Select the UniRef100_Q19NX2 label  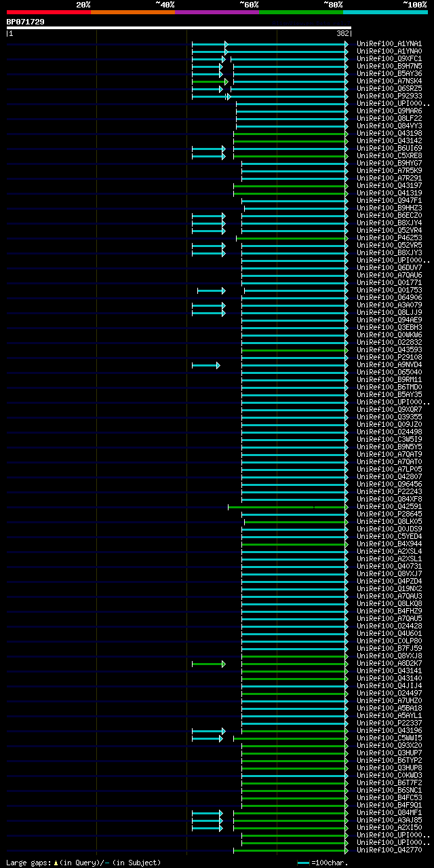click(389, 588)
